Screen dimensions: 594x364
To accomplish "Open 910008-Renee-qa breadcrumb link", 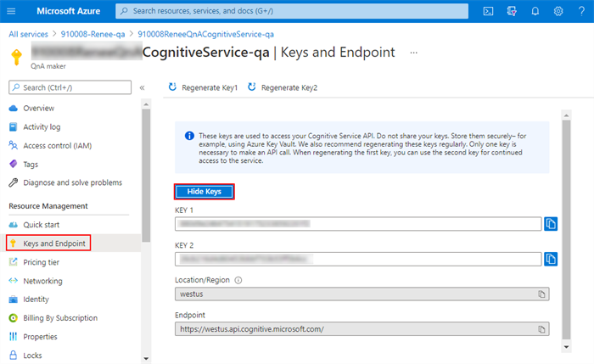I will [92, 34].
